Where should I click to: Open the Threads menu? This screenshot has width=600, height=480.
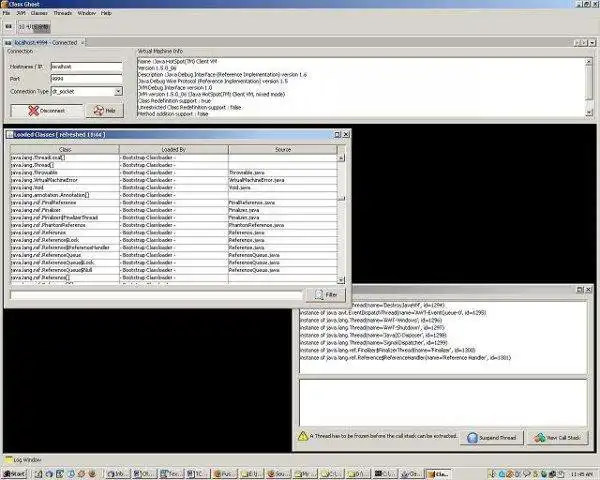63,13
